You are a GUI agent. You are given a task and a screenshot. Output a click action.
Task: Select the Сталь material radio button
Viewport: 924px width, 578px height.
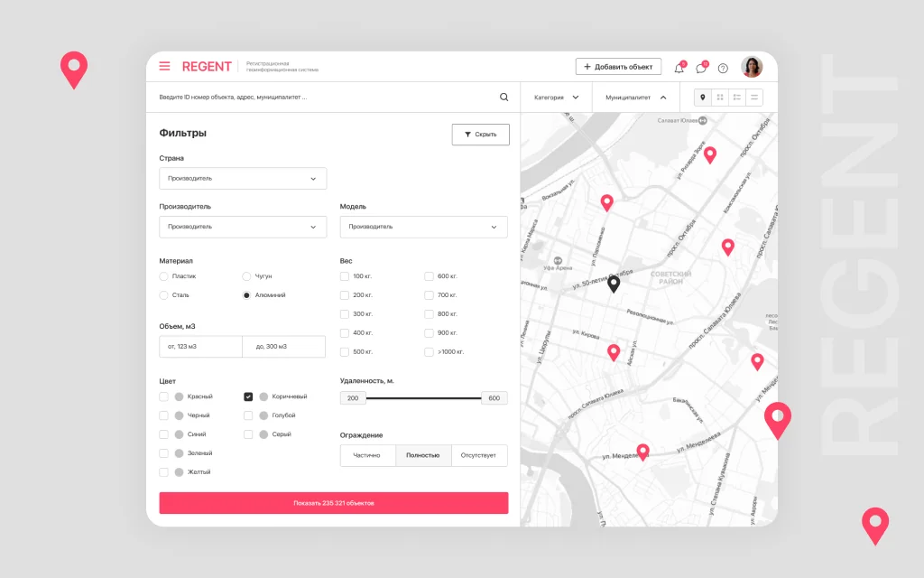[164, 295]
